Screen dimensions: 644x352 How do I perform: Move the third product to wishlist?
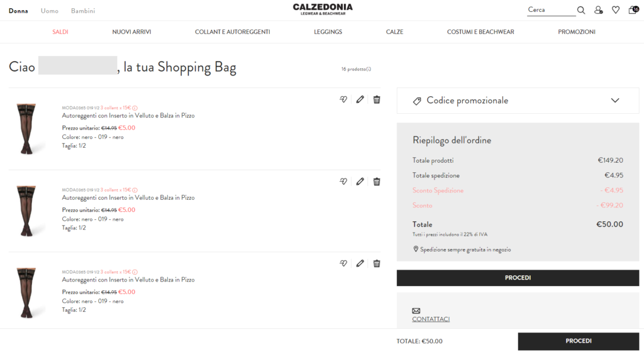pyautogui.click(x=343, y=263)
